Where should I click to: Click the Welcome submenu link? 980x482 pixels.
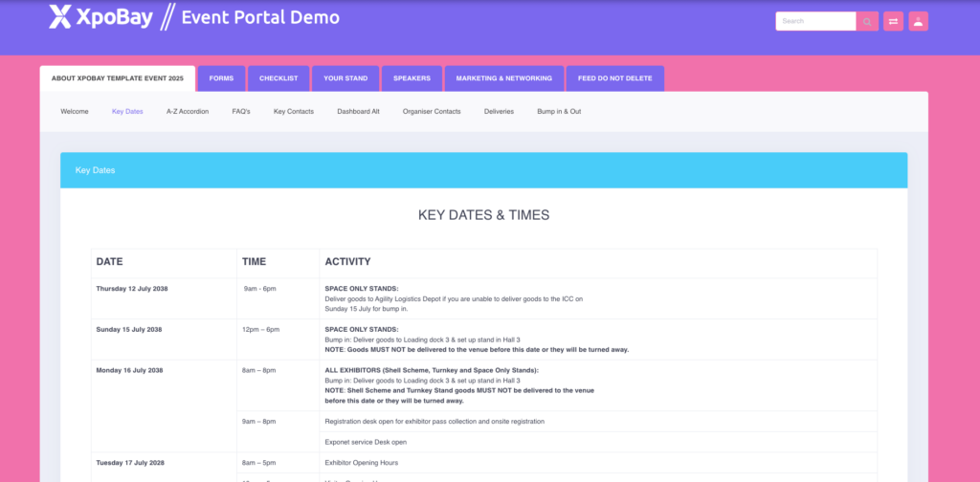point(75,112)
